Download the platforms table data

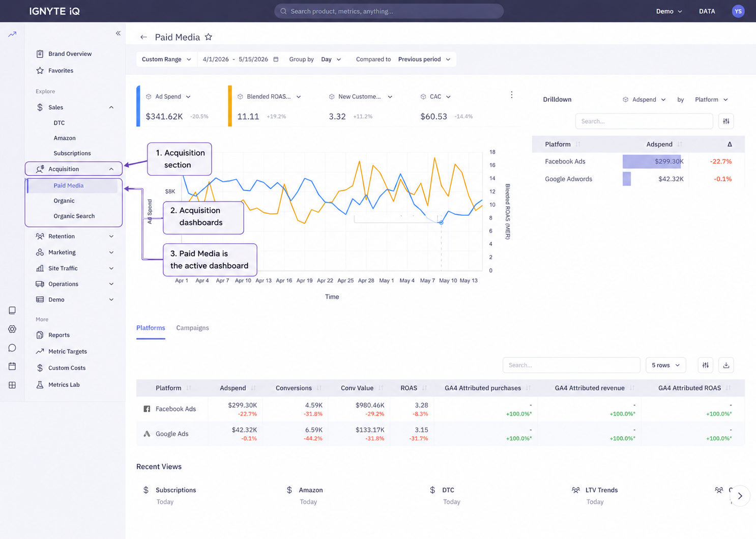(x=726, y=365)
